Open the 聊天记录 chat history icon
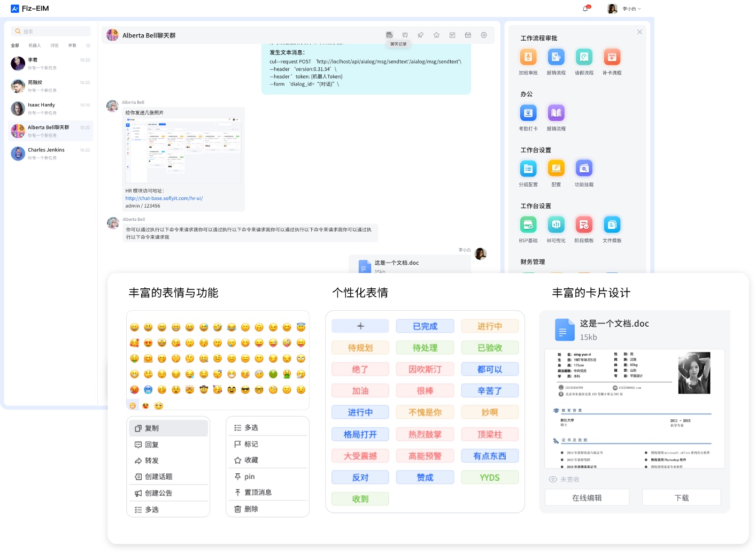This screenshot has width=756, height=553. [389, 35]
